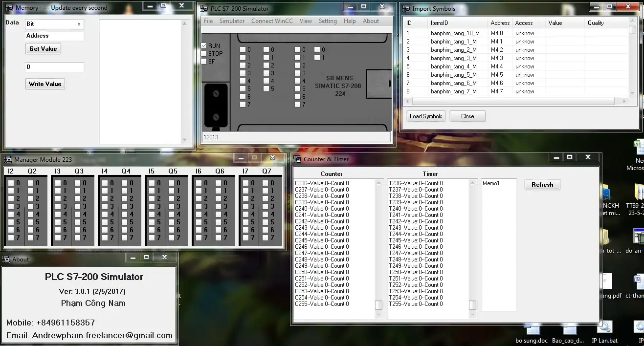Toggle Q7 bit 6 in Manager Module

click(x=266, y=230)
